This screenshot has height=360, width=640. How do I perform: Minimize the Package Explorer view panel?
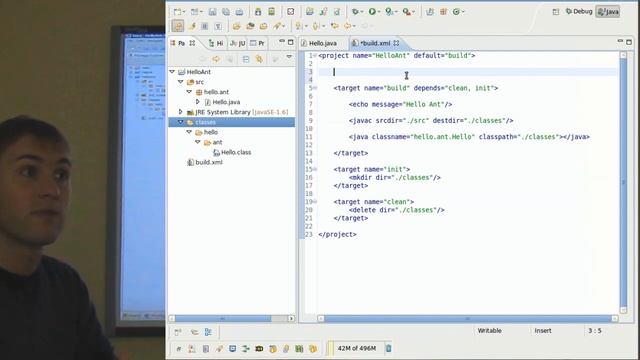click(x=282, y=42)
